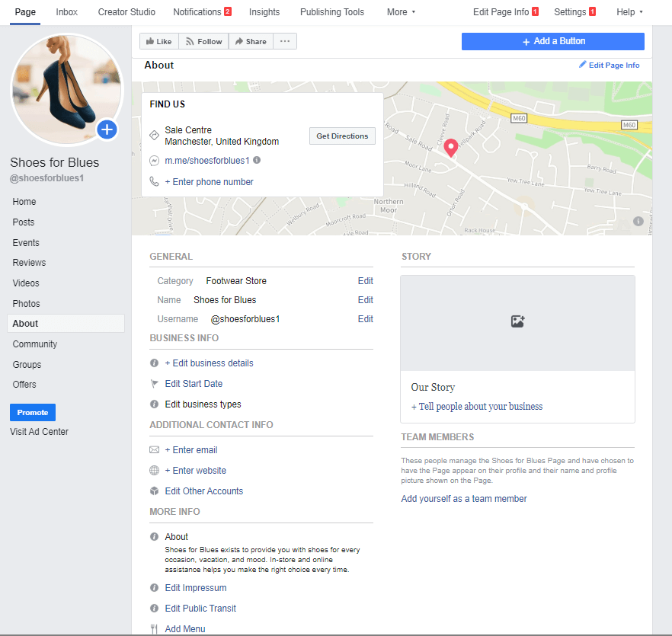Click the Share button

coord(251,41)
